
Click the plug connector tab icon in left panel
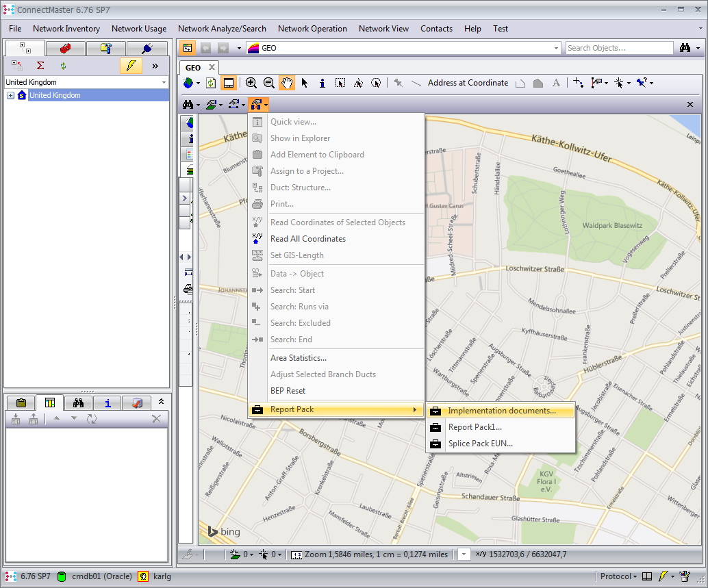click(x=147, y=49)
